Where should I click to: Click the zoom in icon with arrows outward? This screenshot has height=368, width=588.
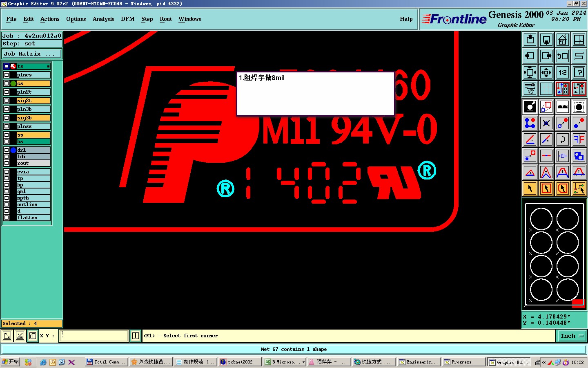530,72
